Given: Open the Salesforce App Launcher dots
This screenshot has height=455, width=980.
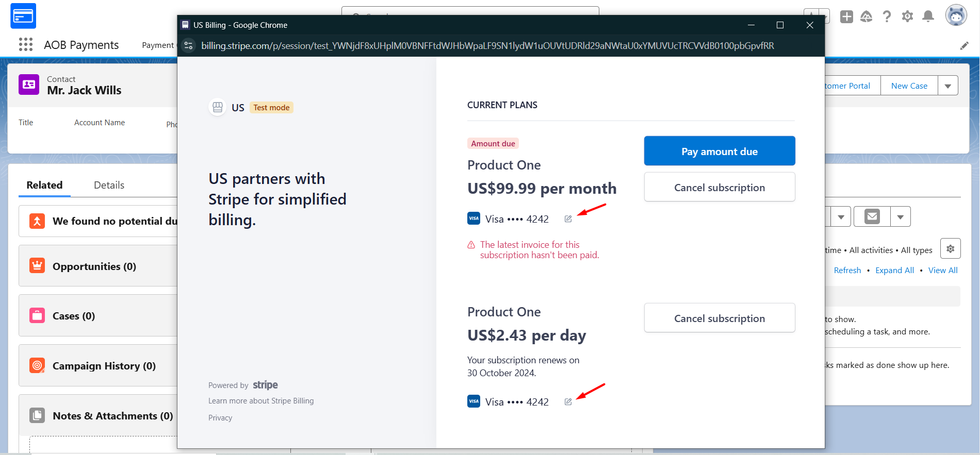Looking at the screenshot, I should pos(26,45).
